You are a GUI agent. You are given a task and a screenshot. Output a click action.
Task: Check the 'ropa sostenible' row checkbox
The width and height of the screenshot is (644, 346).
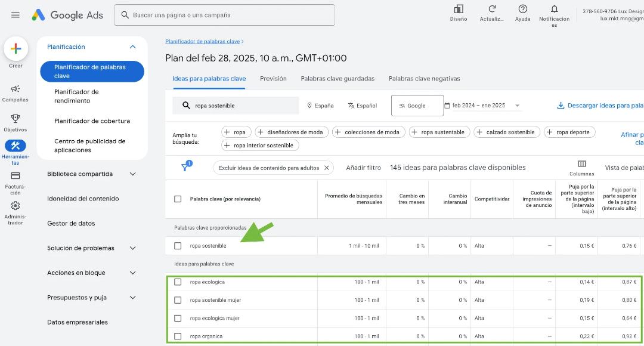click(x=178, y=246)
